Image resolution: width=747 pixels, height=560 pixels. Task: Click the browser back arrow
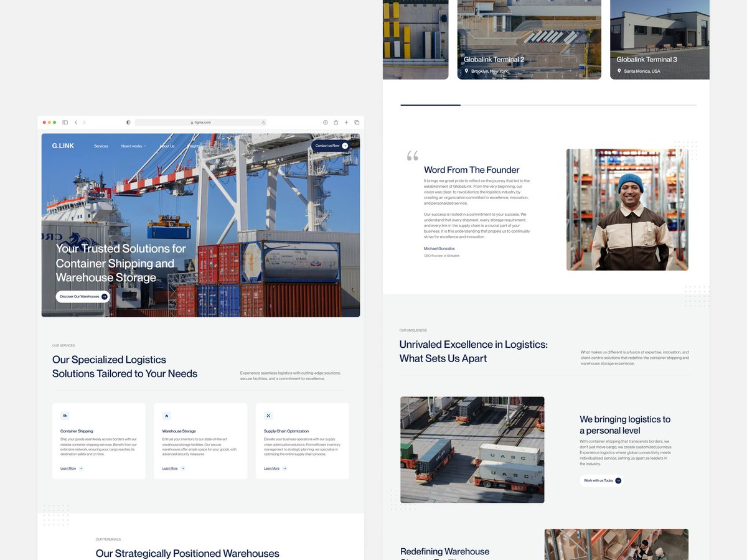76,123
